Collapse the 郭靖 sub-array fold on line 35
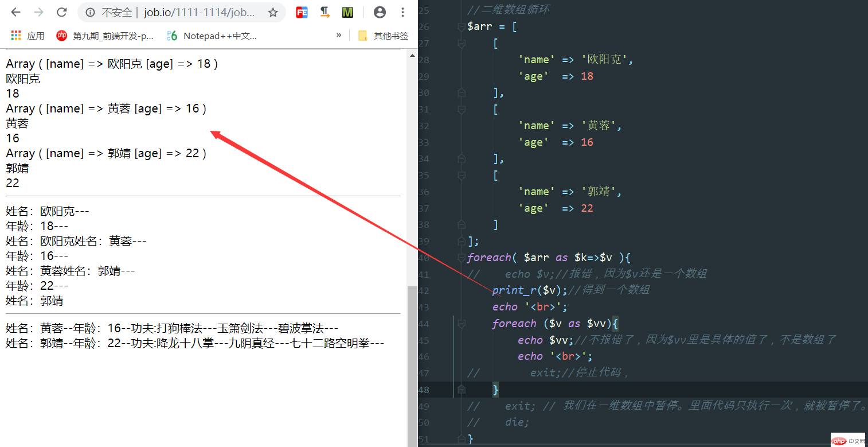The height and width of the screenshot is (447, 868). [x=461, y=175]
